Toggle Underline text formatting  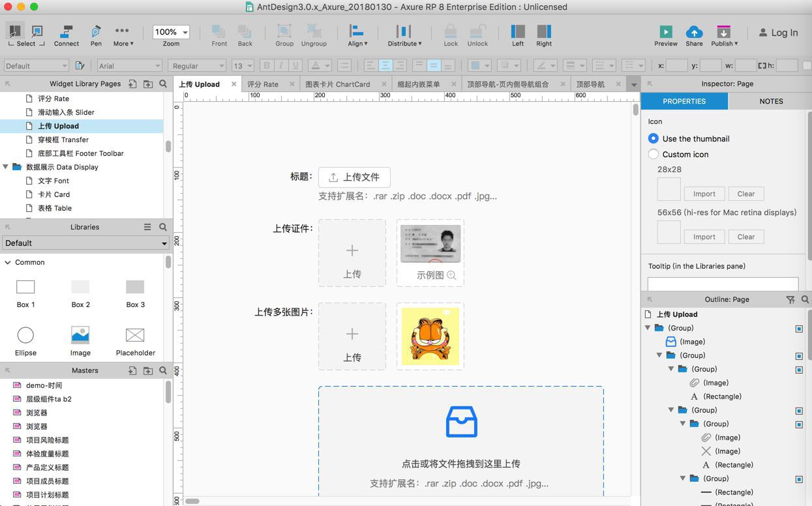click(x=295, y=65)
